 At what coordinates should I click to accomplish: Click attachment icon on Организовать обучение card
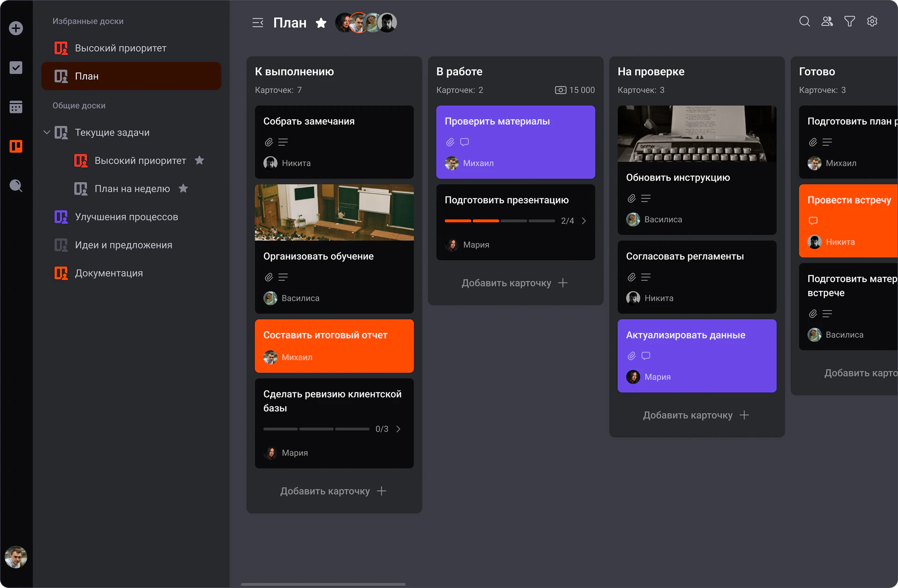pyautogui.click(x=269, y=277)
